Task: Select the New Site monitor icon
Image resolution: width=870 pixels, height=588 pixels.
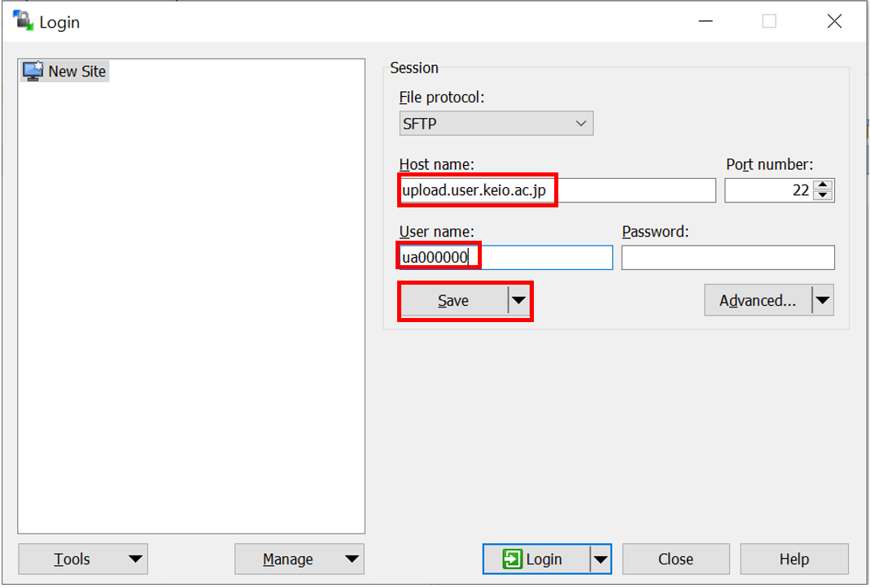Action: 33,72
